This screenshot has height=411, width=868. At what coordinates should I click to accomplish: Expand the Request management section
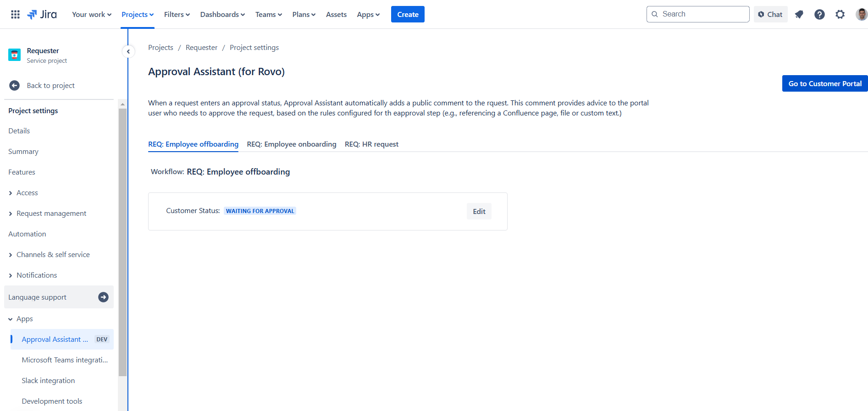click(59, 213)
